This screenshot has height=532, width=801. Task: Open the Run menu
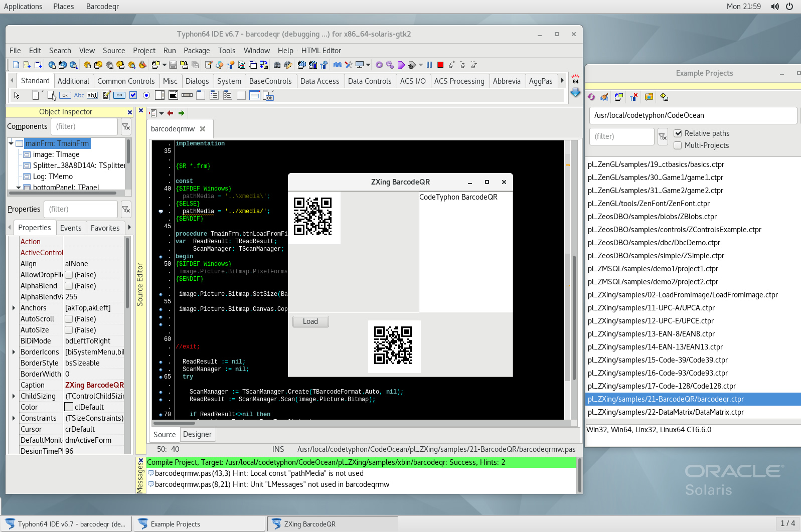(x=170, y=51)
